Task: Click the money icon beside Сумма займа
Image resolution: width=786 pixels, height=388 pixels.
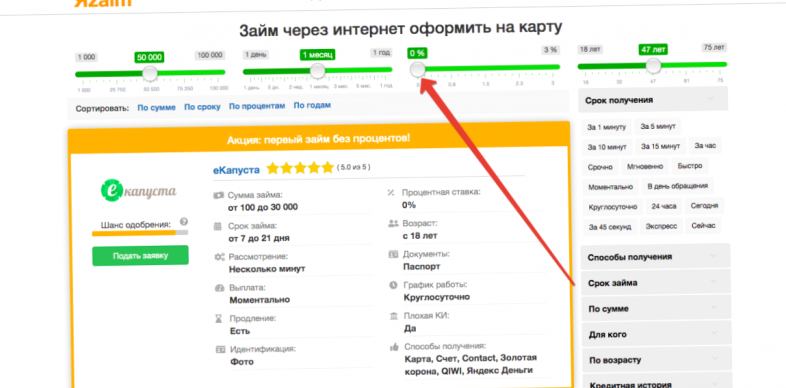Action: tap(218, 195)
